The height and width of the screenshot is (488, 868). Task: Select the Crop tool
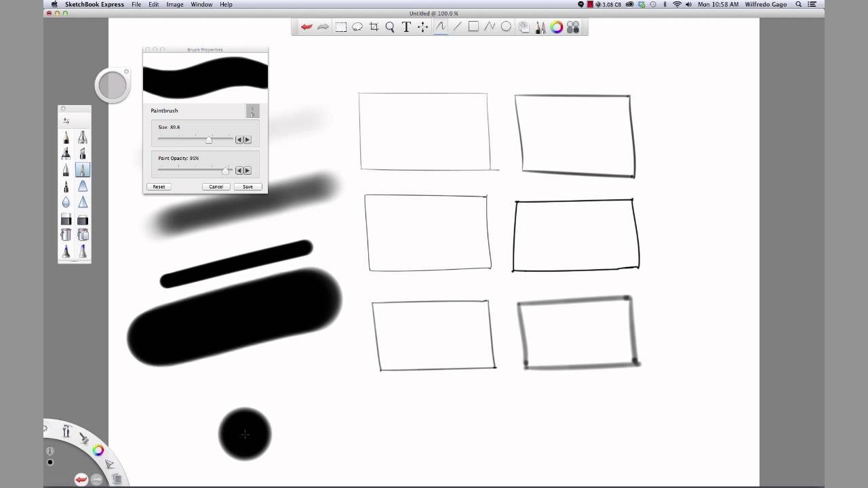click(x=374, y=27)
